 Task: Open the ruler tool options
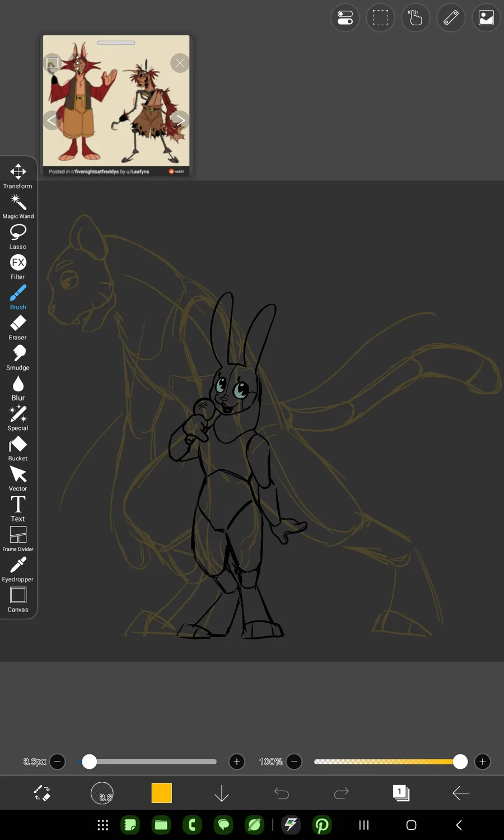point(451,18)
